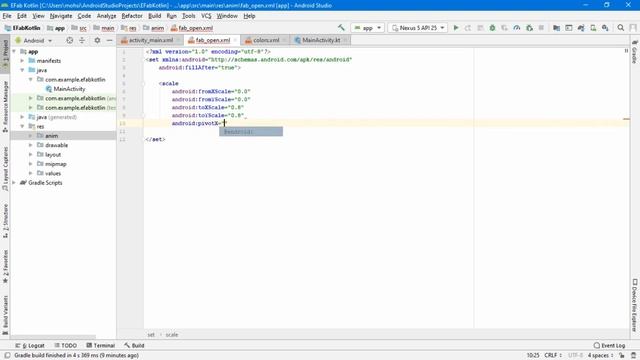Open Project Structure folder icon in toolbar
Screen dimensions: 640x360
[556, 28]
